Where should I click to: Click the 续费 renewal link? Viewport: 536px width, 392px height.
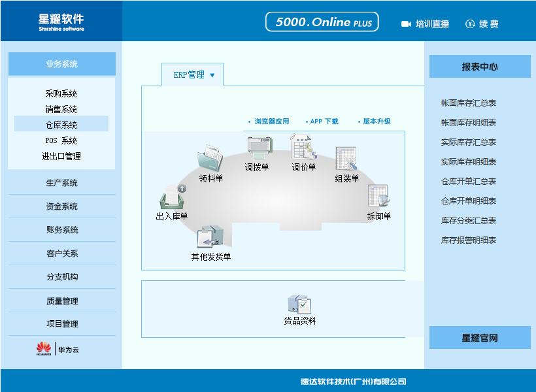pyautogui.click(x=489, y=24)
